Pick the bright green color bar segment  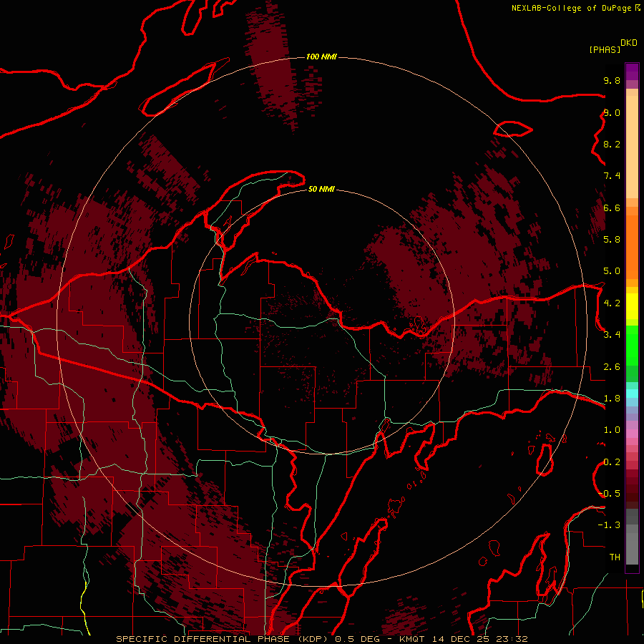(x=632, y=345)
